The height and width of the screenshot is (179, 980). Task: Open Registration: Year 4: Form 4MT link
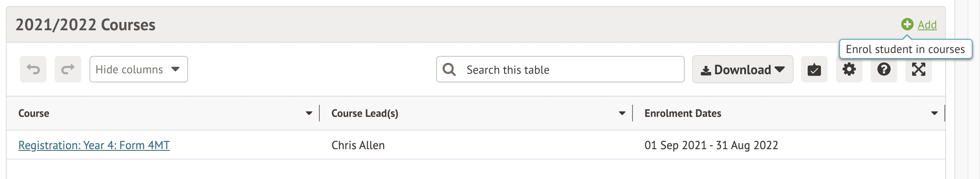(x=94, y=145)
